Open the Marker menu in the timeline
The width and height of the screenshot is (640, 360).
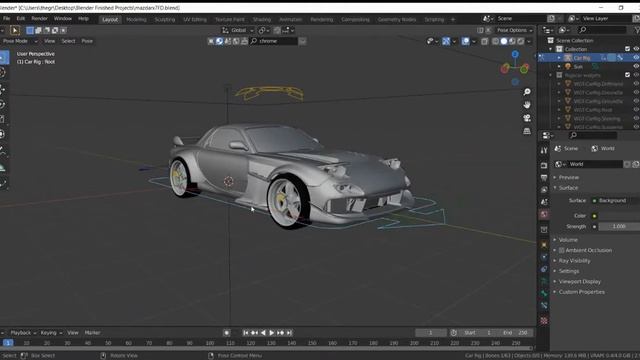(92, 333)
